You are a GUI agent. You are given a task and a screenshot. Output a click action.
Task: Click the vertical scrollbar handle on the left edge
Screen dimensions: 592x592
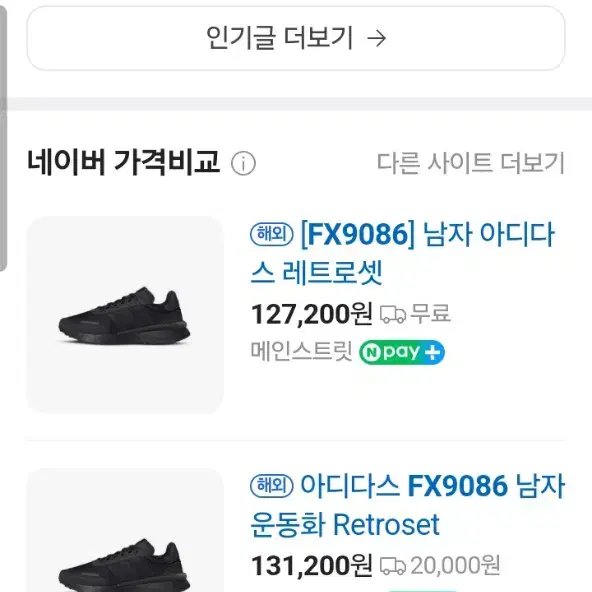(x=3, y=138)
